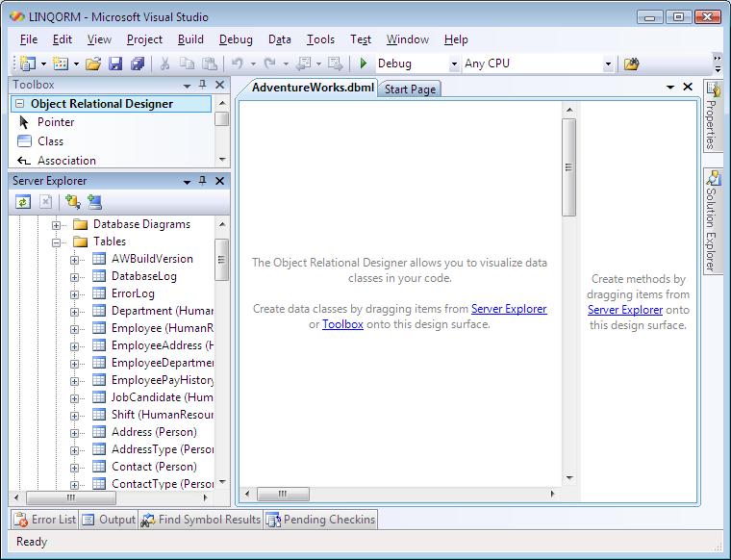Viewport: 731px width, 560px height.
Task: Open the Tools menu
Action: 320,39
